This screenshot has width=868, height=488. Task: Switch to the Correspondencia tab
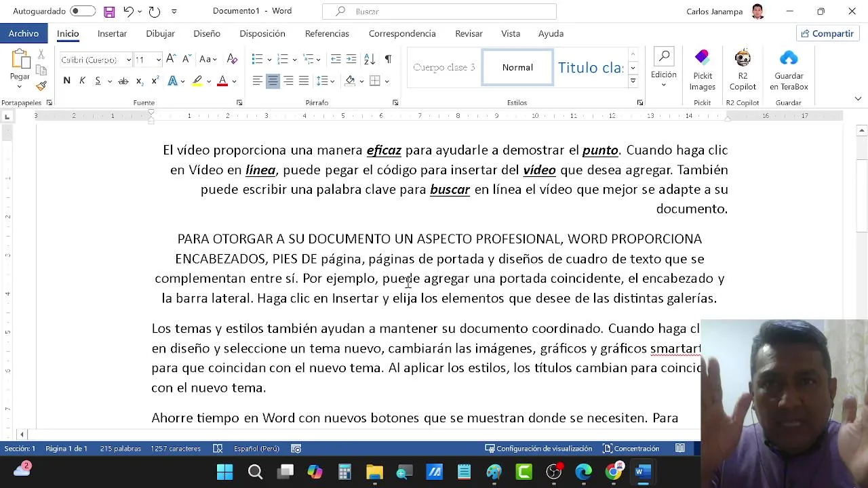pos(402,33)
